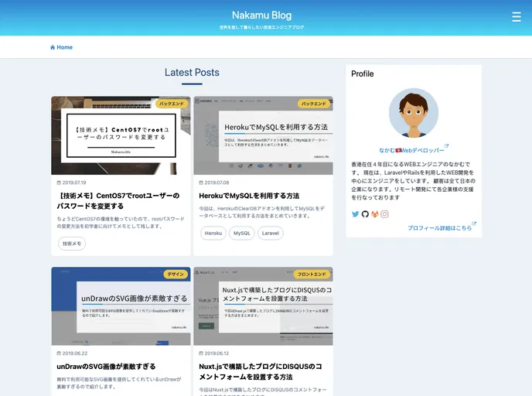The image size is (532, 396).
Task: Select the 技術メモ tag
Action: (72, 244)
